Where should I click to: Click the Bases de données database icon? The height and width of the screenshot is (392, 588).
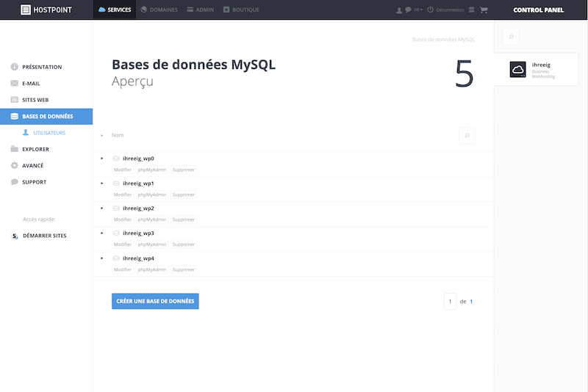pos(14,116)
